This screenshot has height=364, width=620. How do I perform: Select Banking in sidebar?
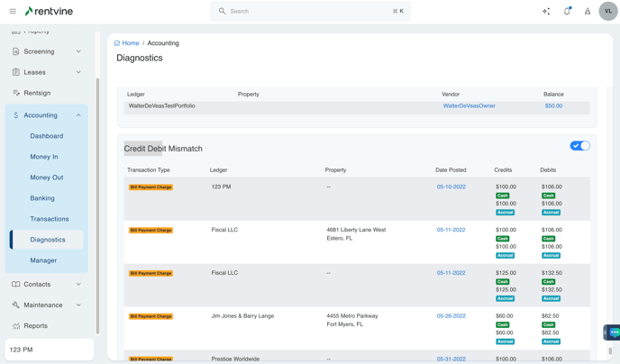42,198
